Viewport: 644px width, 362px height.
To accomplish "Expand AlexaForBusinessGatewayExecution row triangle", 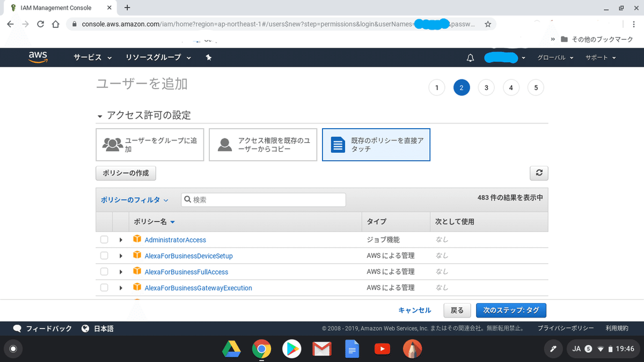I will point(121,288).
